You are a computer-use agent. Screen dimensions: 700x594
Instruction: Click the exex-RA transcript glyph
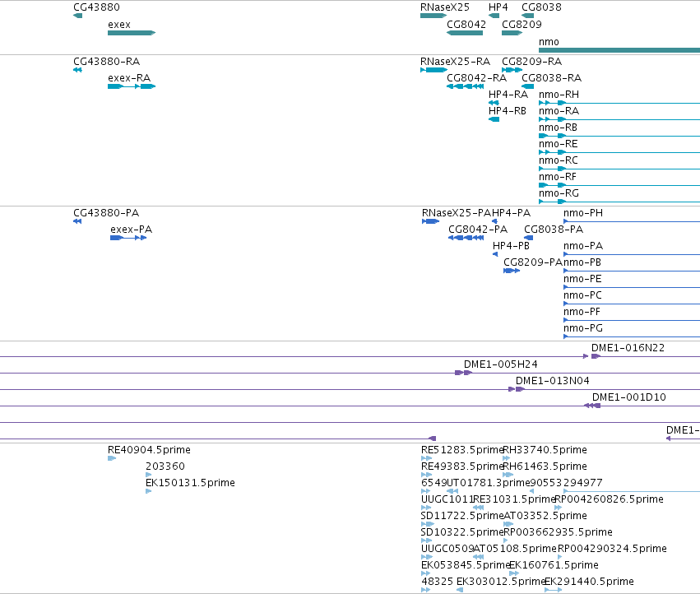click(x=132, y=86)
